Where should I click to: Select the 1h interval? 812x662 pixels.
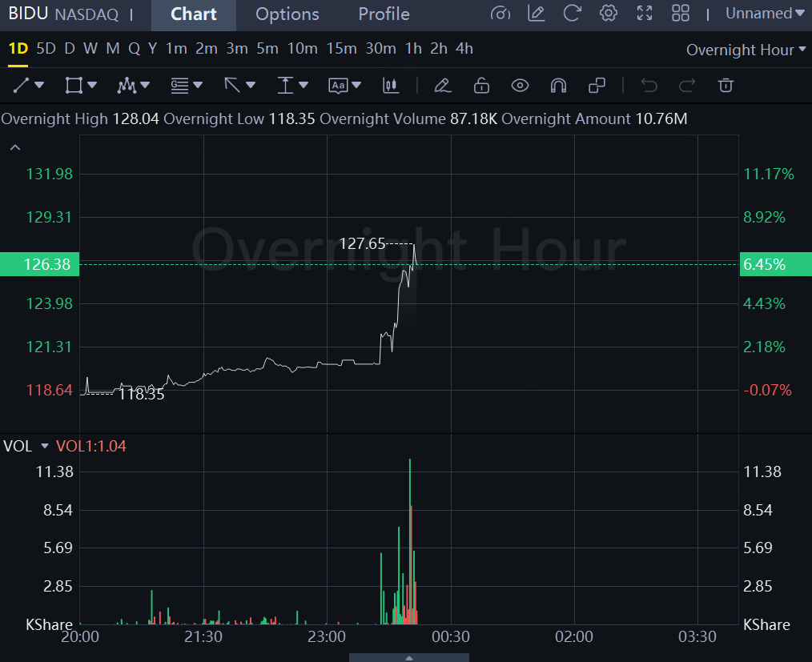click(x=413, y=49)
